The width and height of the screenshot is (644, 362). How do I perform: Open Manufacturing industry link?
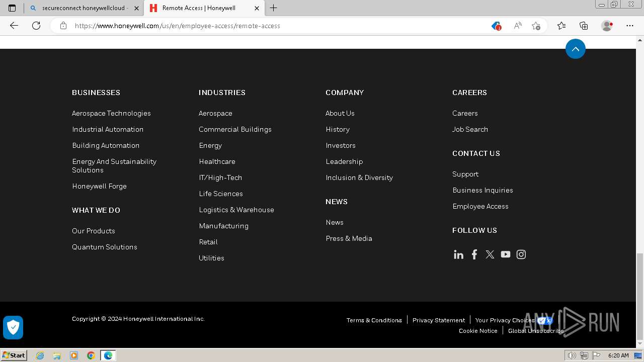223,226
